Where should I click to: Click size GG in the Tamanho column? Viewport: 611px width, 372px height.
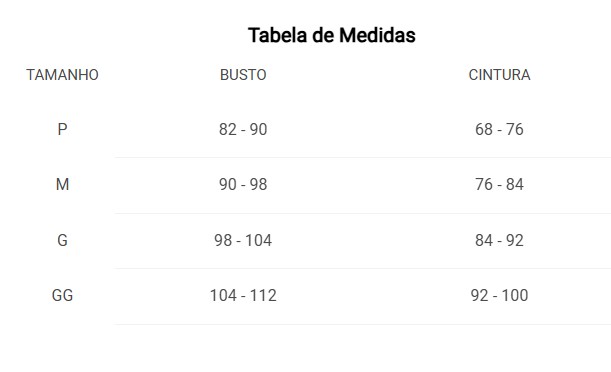point(62,295)
